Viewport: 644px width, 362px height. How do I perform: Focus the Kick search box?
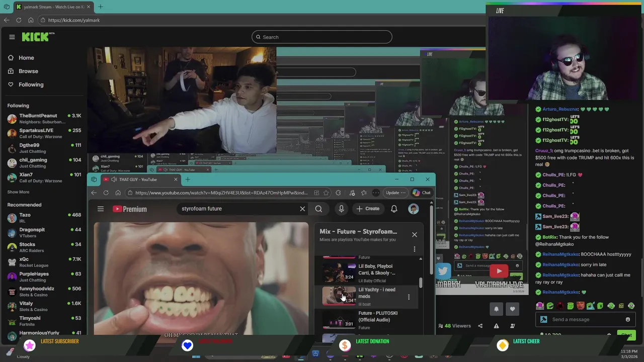point(322,37)
